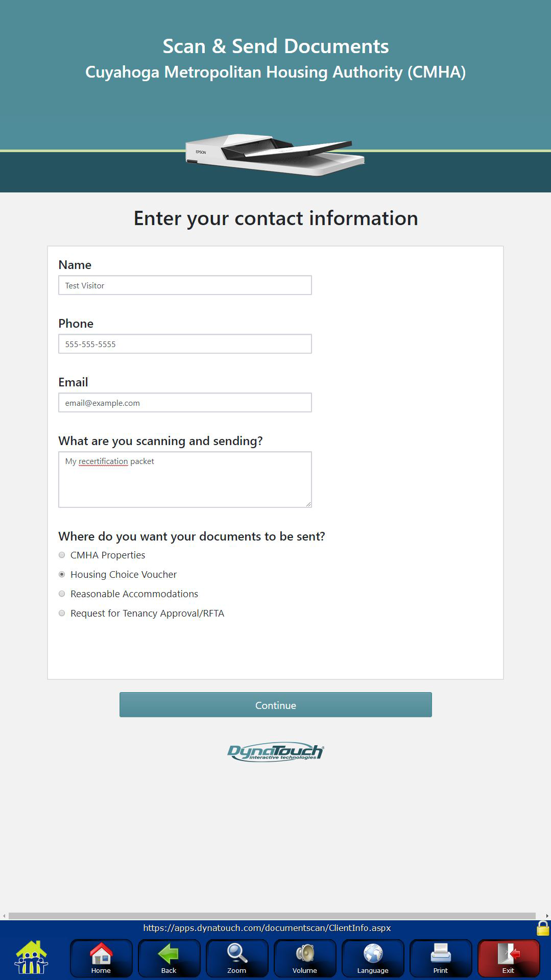Click the yellow security padlock icon

543,928
